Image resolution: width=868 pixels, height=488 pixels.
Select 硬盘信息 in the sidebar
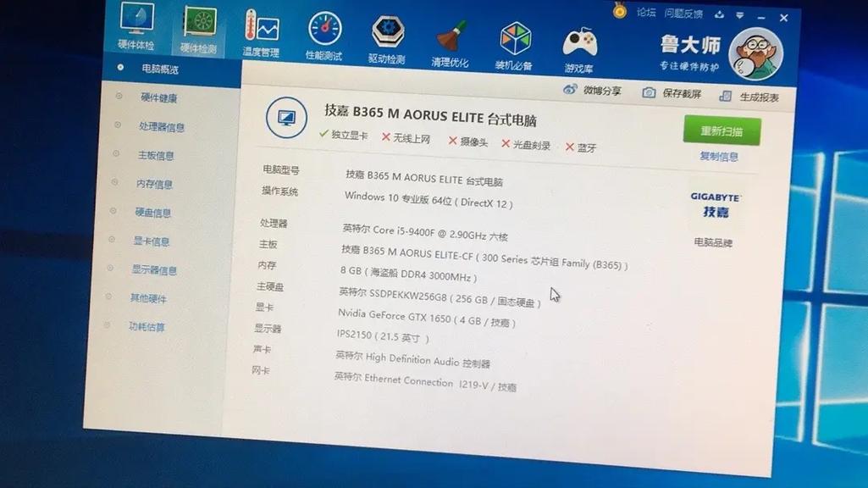tap(152, 213)
